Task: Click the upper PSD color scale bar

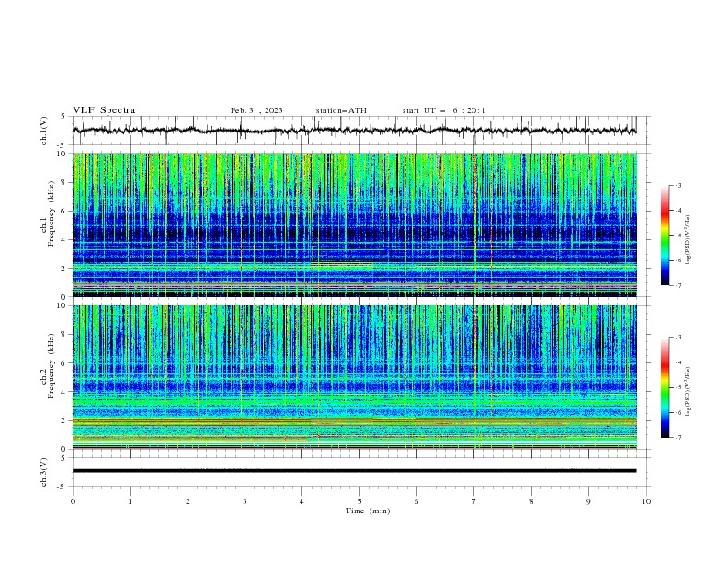Action: [665, 236]
